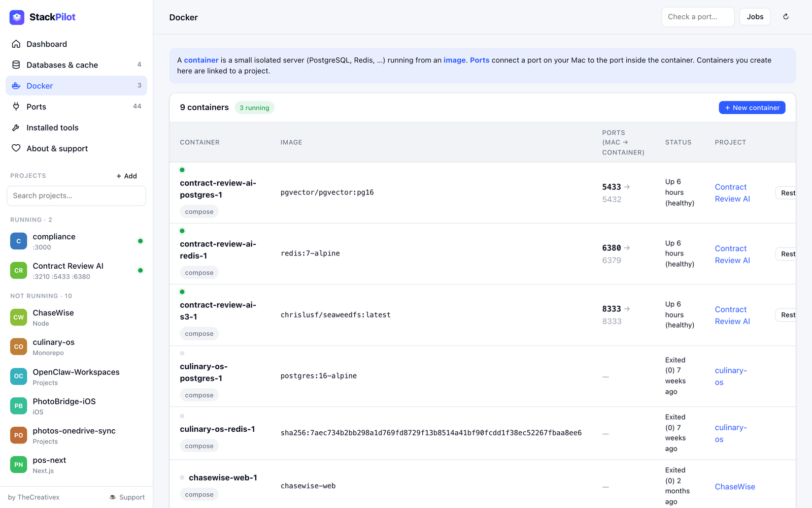Click the Ports plug icon

[16, 107]
